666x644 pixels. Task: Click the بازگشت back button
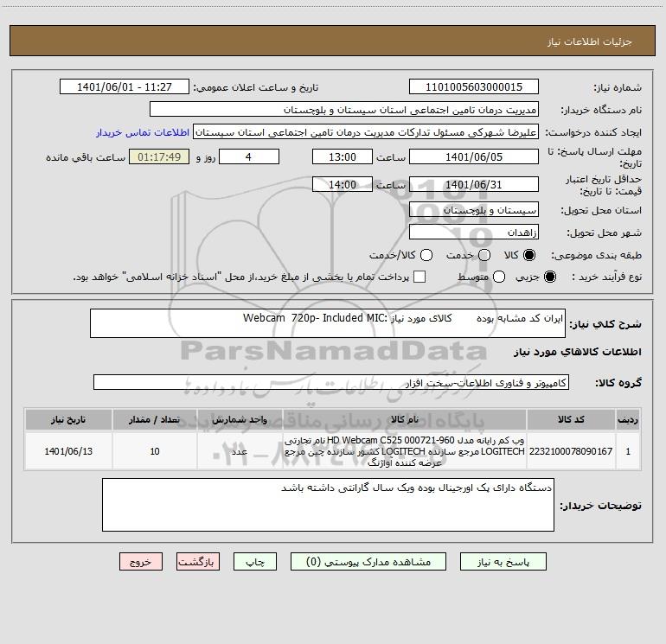pyautogui.click(x=198, y=562)
